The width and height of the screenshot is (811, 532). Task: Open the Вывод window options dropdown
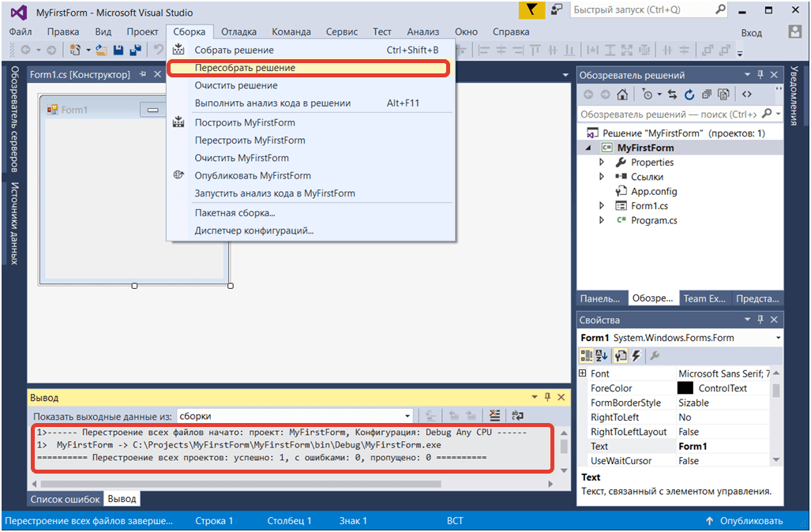click(x=535, y=397)
